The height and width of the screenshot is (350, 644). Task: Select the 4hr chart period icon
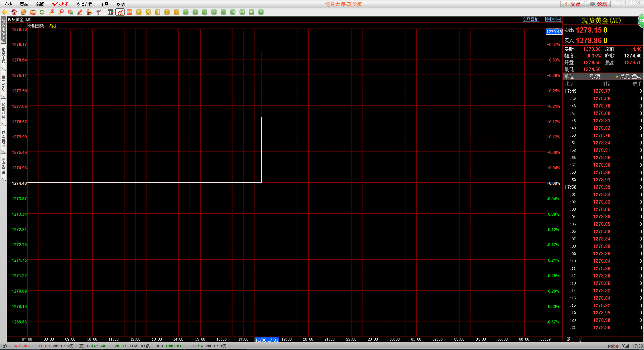(252, 12)
